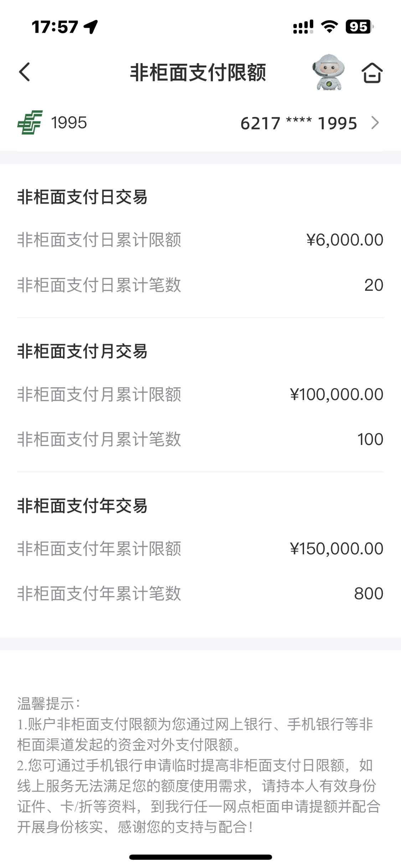Viewport: 401px width, 868px height.
Task: Select card number 6217 **** 1995
Action: 299,123
